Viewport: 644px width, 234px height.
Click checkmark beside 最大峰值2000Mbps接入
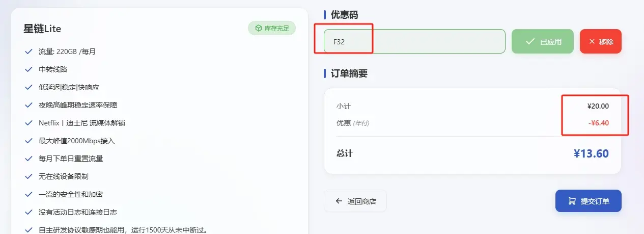tap(29, 141)
